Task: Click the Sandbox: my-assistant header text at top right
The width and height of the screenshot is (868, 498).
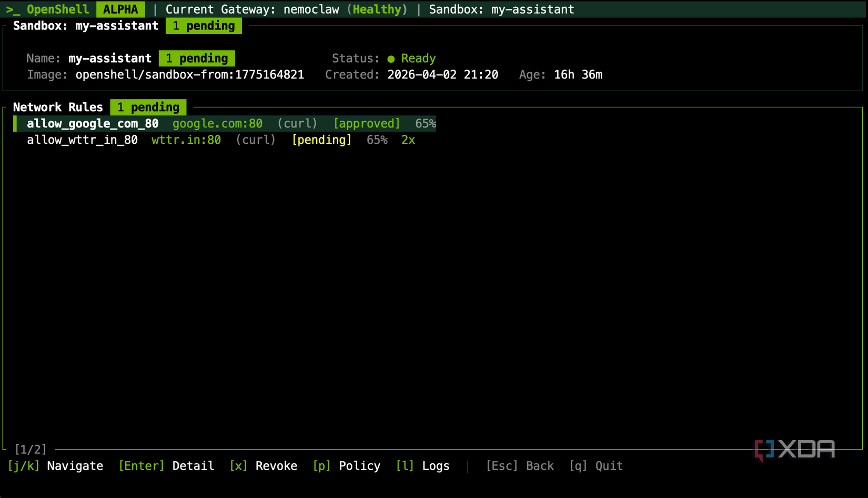Action: click(501, 9)
